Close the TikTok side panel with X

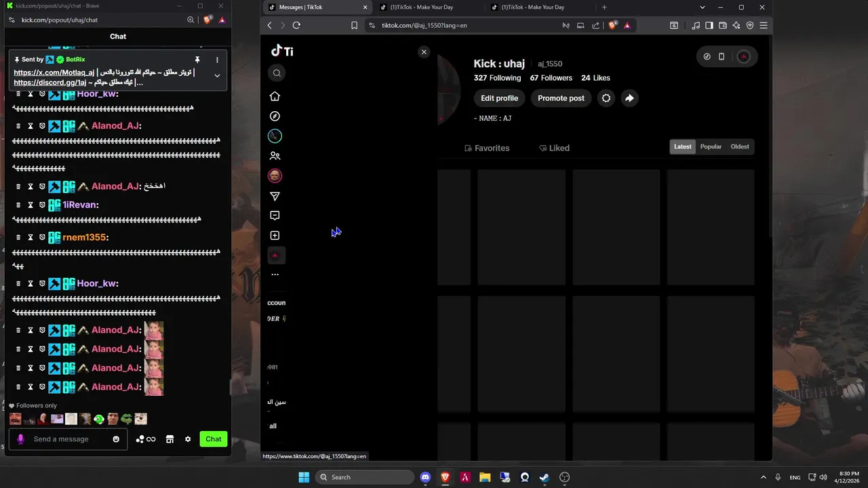coord(424,52)
